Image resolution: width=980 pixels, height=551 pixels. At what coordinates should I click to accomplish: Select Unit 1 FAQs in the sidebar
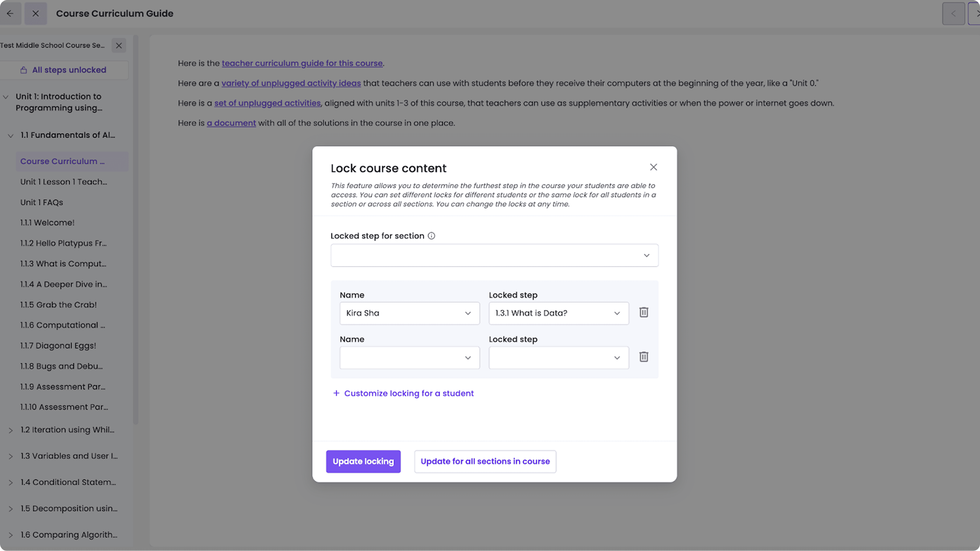coord(42,203)
